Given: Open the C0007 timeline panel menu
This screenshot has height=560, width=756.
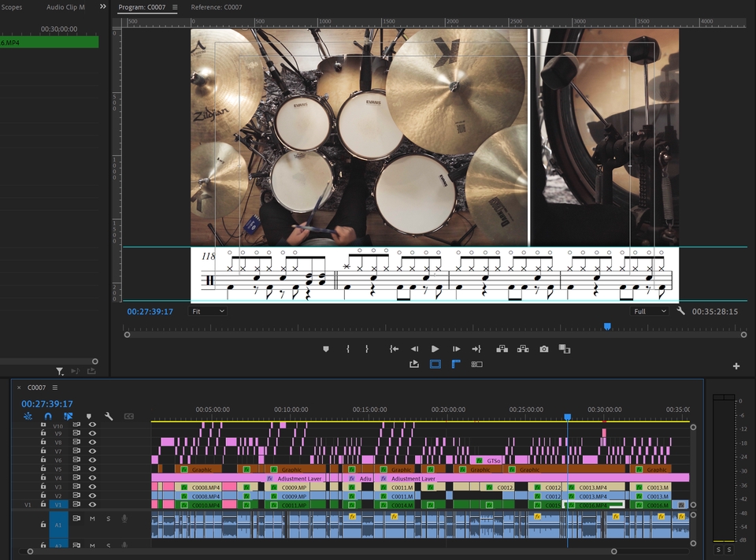Looking at the screenshot, I should point(55,388).
